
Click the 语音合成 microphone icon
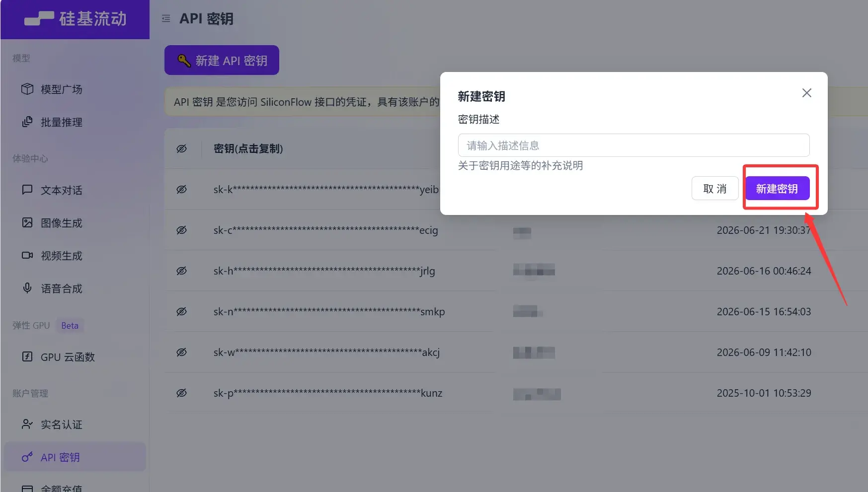27,288
